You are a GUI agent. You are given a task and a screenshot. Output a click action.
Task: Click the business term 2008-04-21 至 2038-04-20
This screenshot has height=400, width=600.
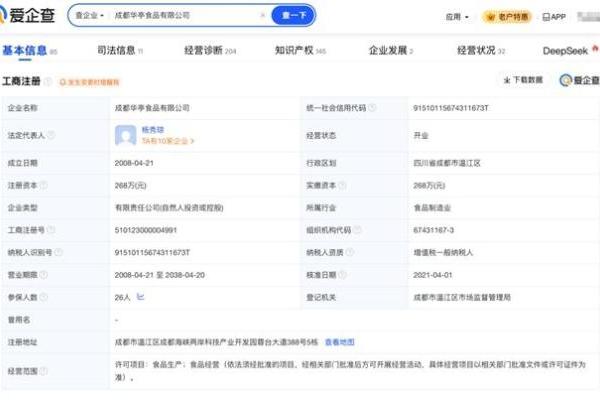click(160, 275)
